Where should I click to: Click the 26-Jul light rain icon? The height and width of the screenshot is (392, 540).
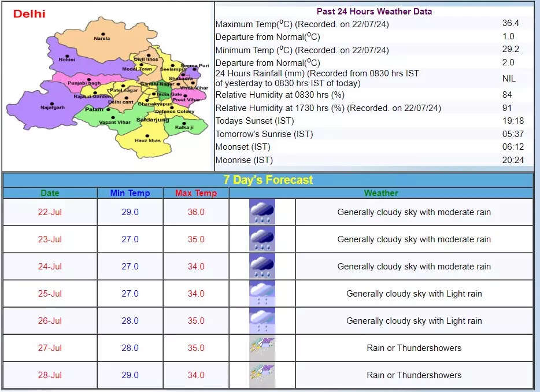click(x=262, y=321)
